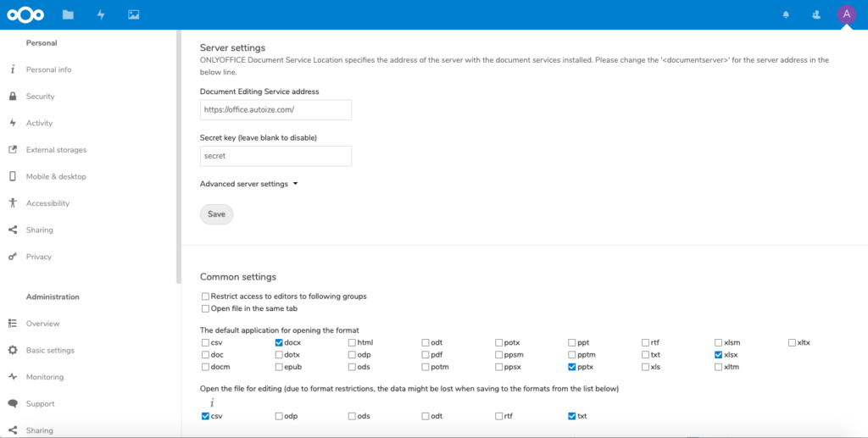
Task: Open Personal info settings
Action: (x=48, y=69)
